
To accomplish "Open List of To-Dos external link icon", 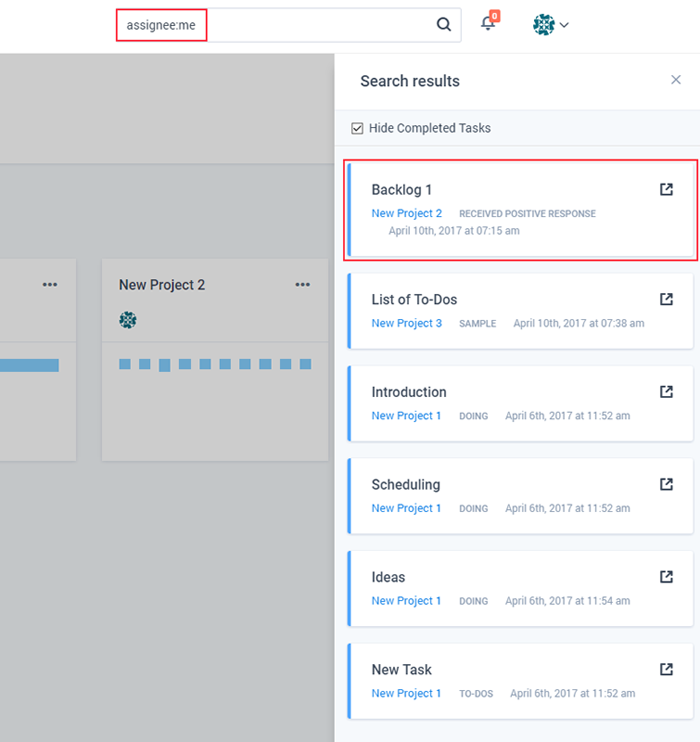I will coord(666,300).
